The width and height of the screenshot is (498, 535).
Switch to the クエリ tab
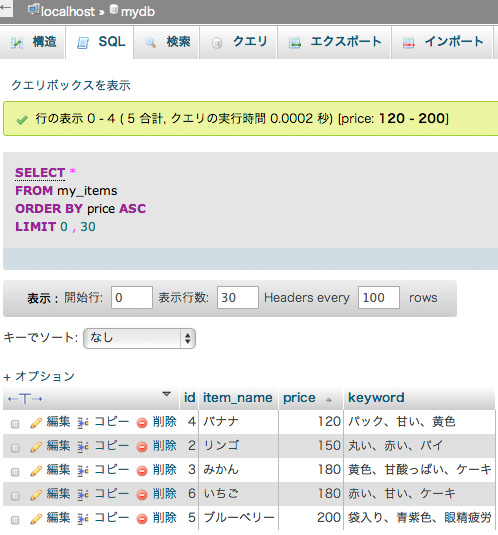pyautogui.click(x=238, y=42)
